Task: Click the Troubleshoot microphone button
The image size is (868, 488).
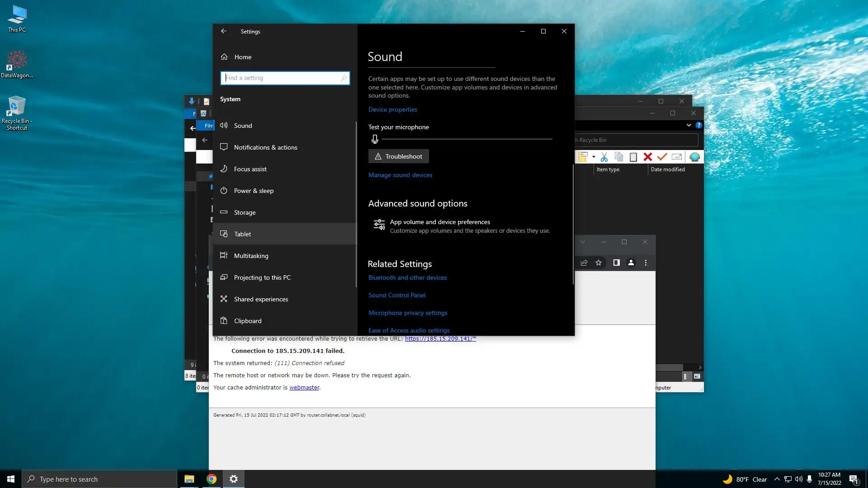Action: click(x=398, y=156)
